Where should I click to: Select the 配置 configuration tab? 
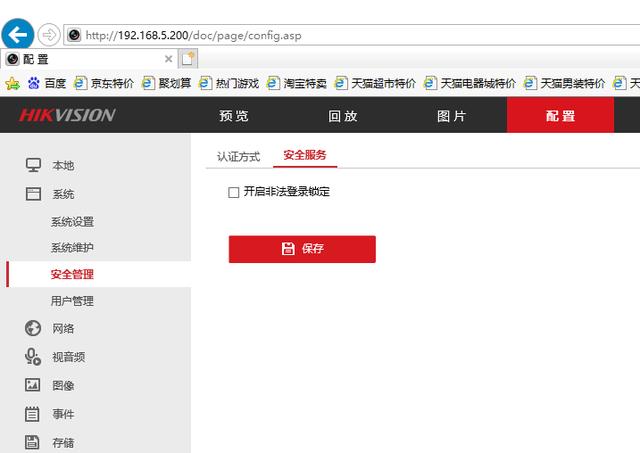click(x=560, y=115)
